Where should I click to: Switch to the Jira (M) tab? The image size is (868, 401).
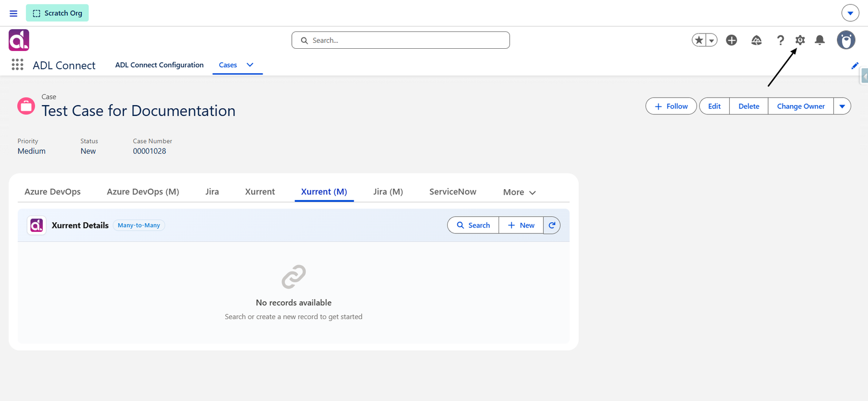(388, 192)
